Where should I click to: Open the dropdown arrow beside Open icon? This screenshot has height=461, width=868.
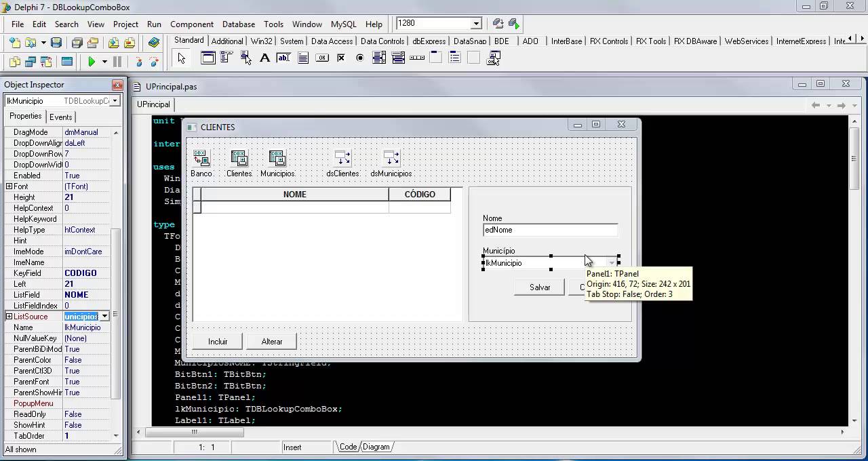pyautogui.click(x=43, y=43)
